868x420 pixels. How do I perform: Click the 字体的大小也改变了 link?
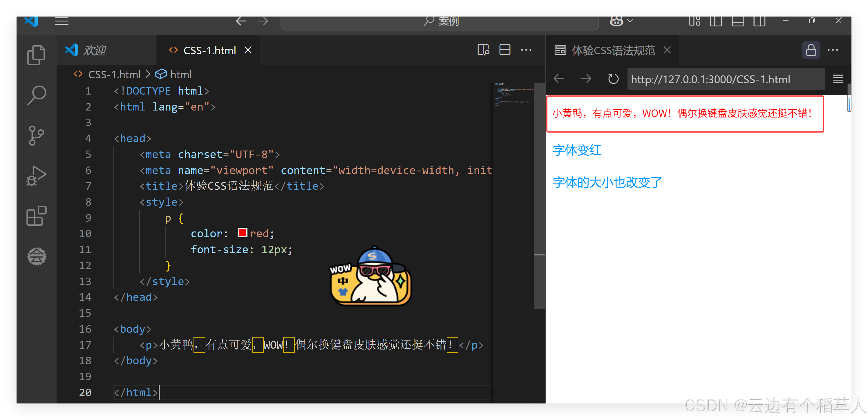coord(607,182)
